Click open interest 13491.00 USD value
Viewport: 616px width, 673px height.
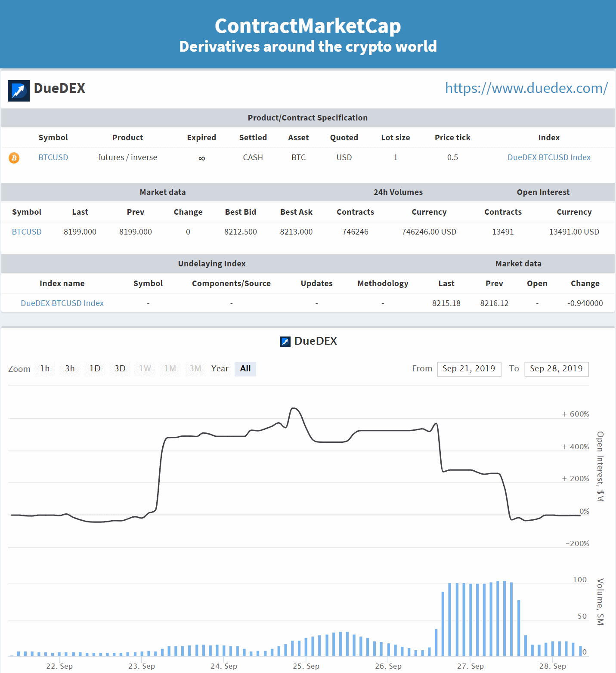(x=574, y=232)
